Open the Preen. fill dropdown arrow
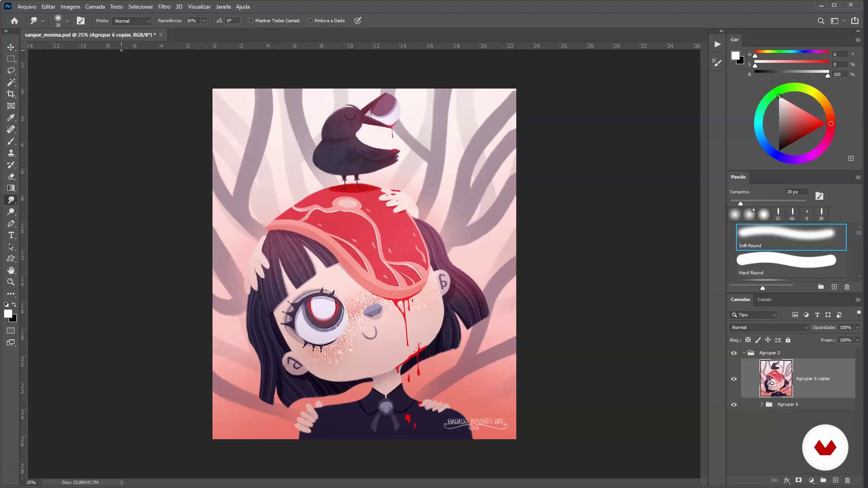The width and height of the screenshot is (868, 488). click(x=857, y=340)
